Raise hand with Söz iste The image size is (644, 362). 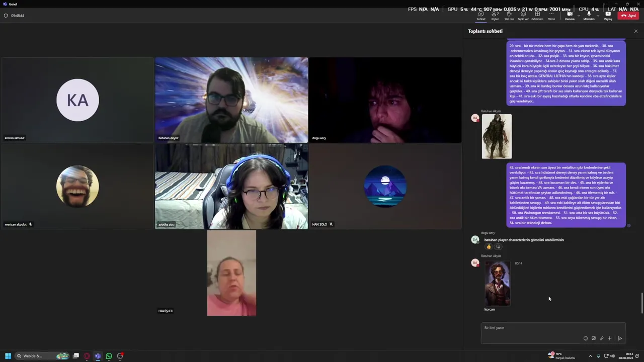pos(509,16)
